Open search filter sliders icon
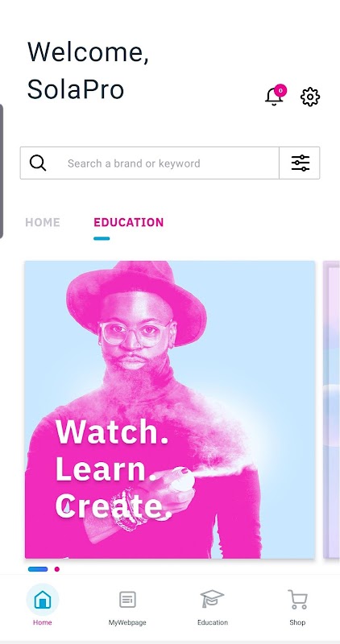 [x=301, y=163]
